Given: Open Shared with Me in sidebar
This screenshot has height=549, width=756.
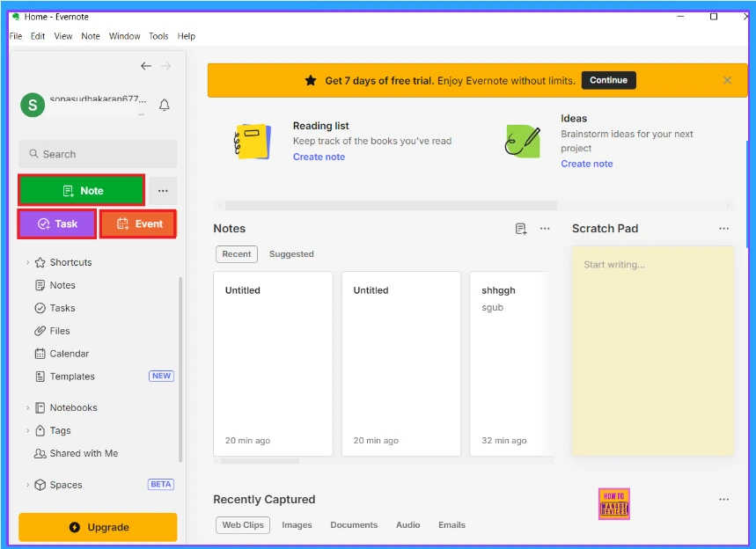Looking at the screenshot, I should [84, 453].
